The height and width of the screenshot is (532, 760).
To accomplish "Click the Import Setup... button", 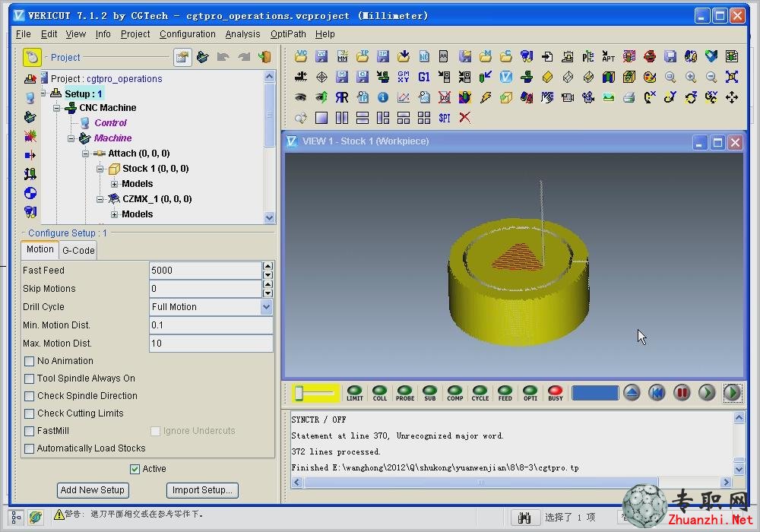I will click(x=202, y=490).
